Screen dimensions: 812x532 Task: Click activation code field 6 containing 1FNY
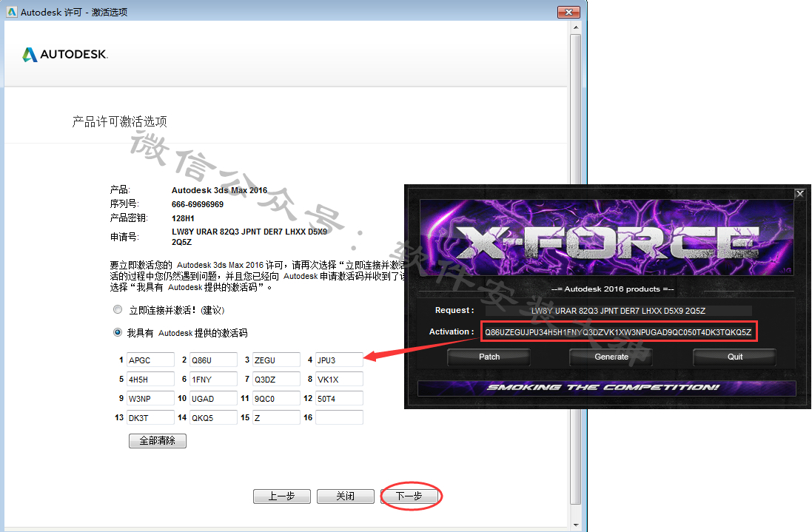tap(213, 379)
